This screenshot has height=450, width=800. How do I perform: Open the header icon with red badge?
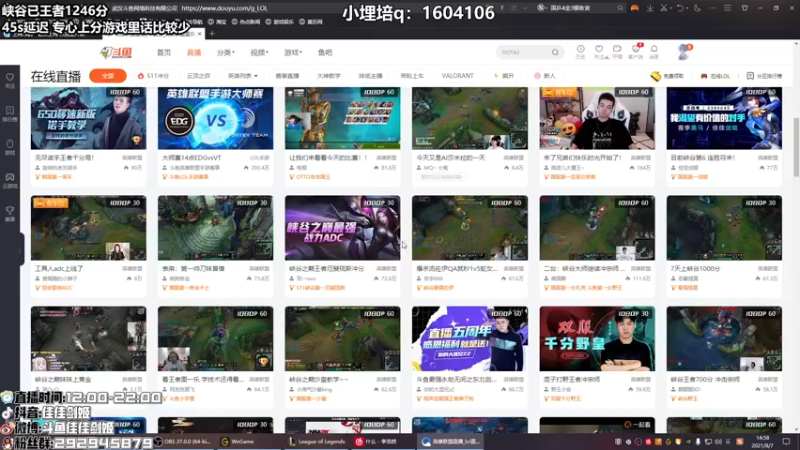click(x=636, y=49)
